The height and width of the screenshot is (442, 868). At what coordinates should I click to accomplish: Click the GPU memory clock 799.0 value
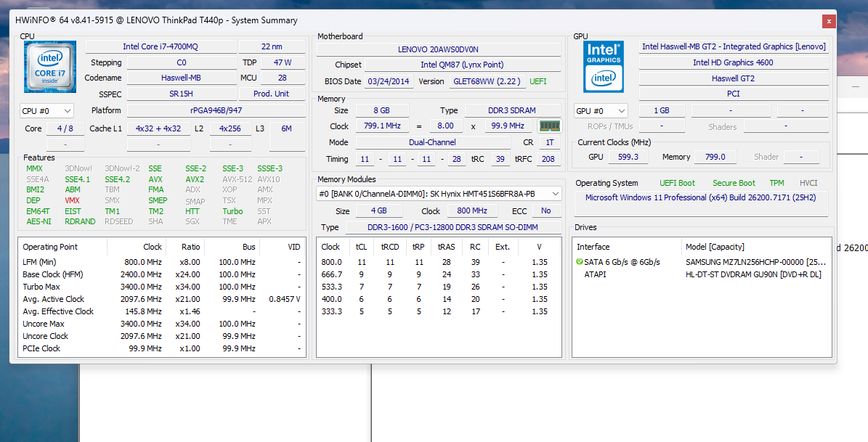(715, 157)
